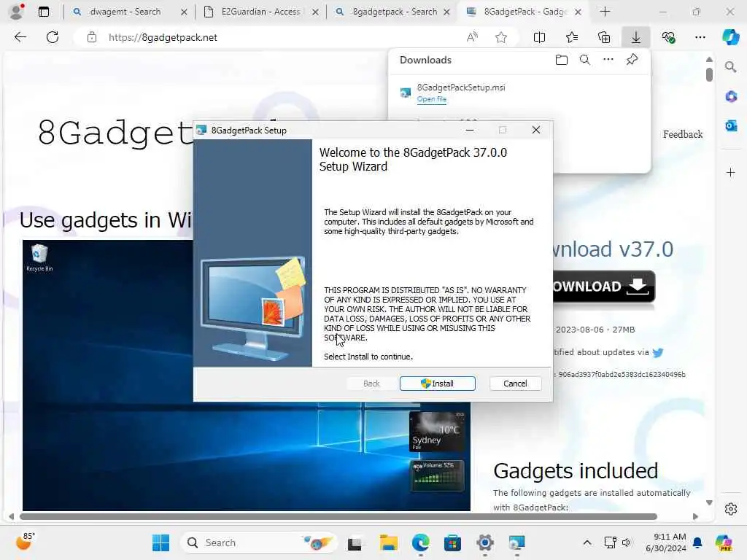Refresh the current page

pyautogui.click(x=53, y=37)
